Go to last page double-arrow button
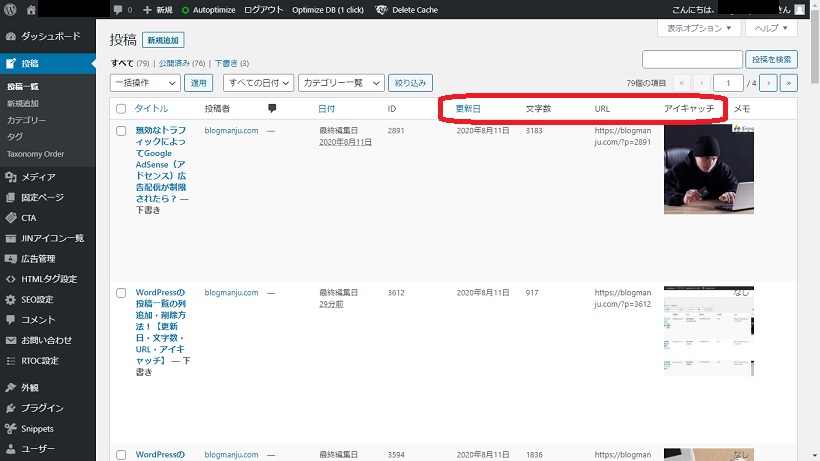This screenshot has width=820, height=461. 789,83
